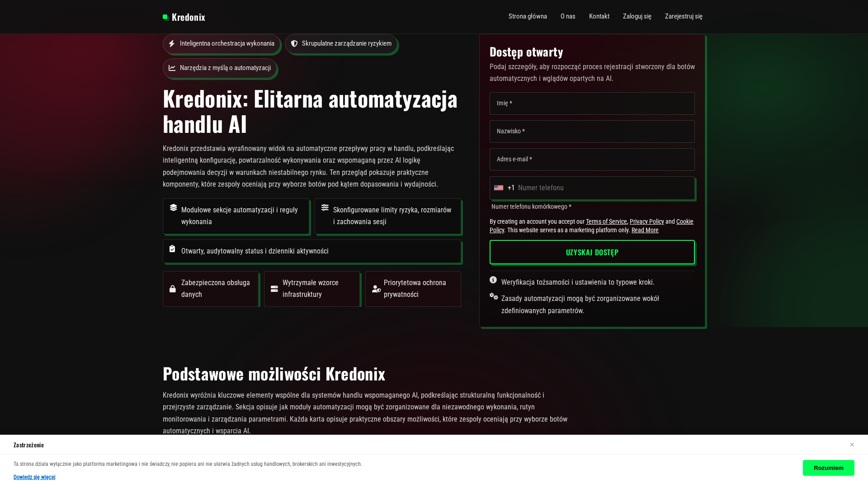Click the Priorytetowa ochrona prywatności card
The width and height of the screenshot is (868, 488).
point(413,289)
